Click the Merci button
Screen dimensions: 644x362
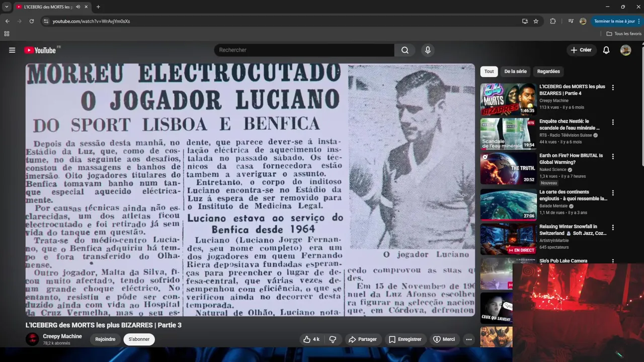(x=444, y=339)
